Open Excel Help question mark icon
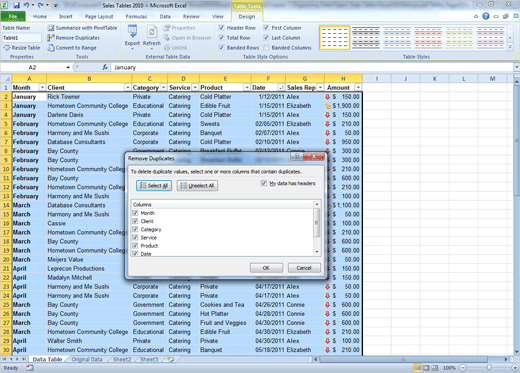This screenshot has height=373, width=520. click(486, 16)
